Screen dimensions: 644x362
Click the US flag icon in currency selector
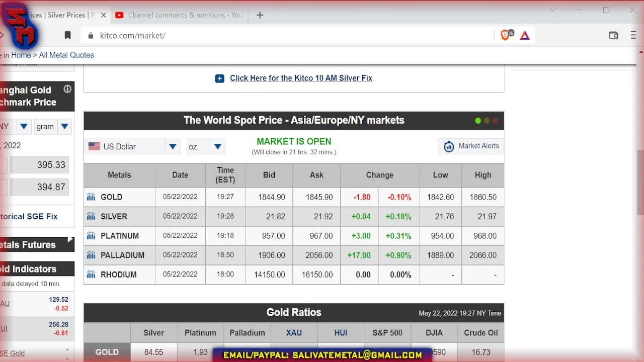click(x=94, y=146)
